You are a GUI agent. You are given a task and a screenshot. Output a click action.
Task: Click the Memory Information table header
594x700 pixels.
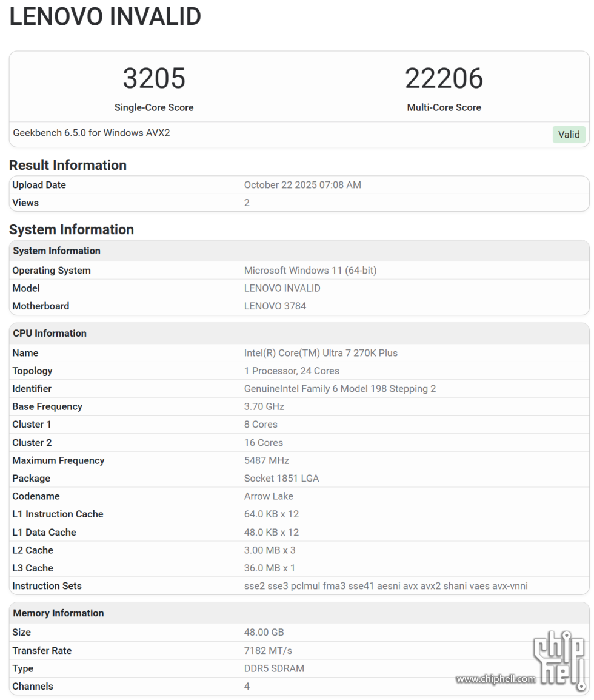click(58, 613)
